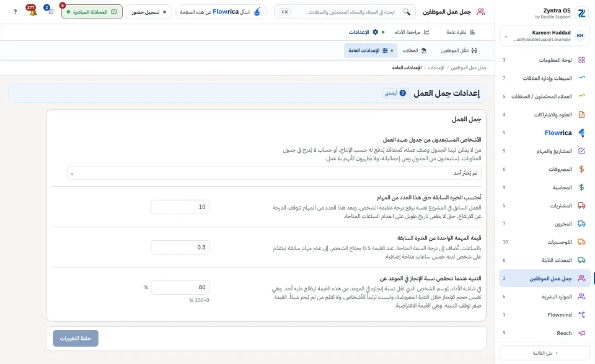Open المبيعات وإدارة العلاقات menu item

pos(545,78)
